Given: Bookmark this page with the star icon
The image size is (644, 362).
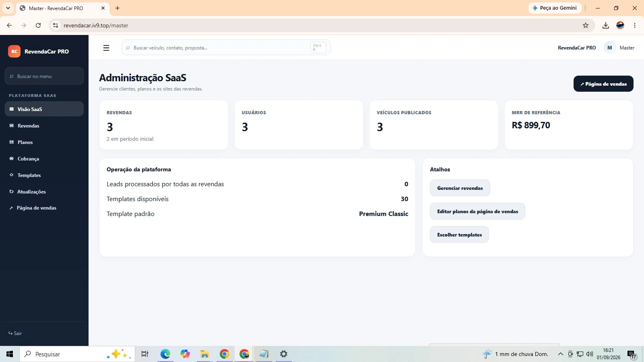Looking at the screenshot, I should click(586, 25).
